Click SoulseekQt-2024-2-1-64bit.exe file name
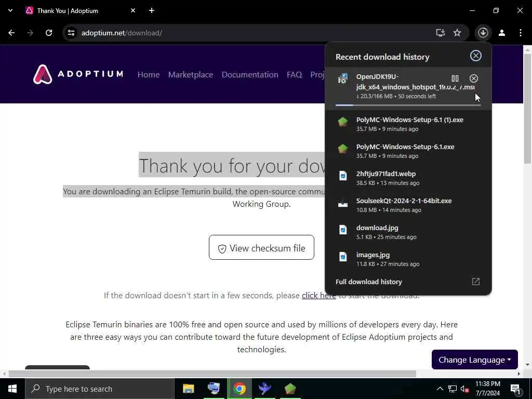 coord(404,201)
